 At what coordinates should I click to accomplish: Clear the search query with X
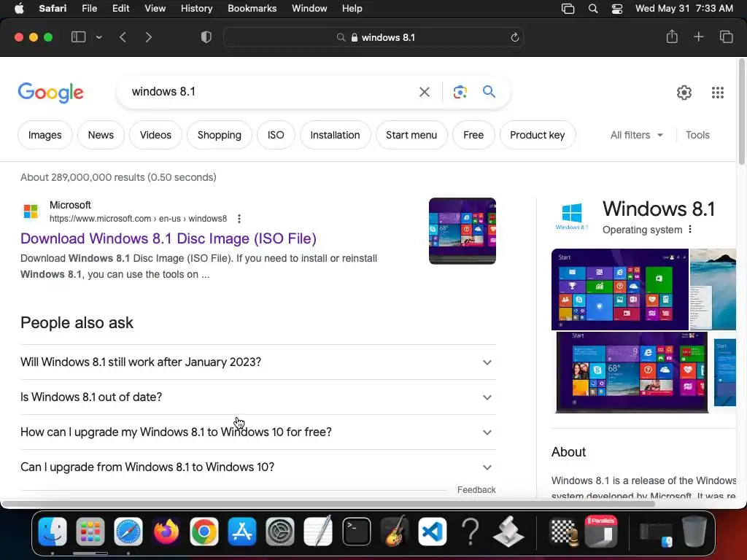click(424, 92)
